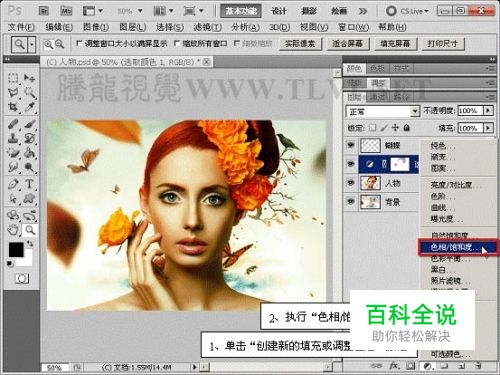Viewport: 500px width, 375px height.
Task: Hide the 人物 layer
Action: coord(351,183)
